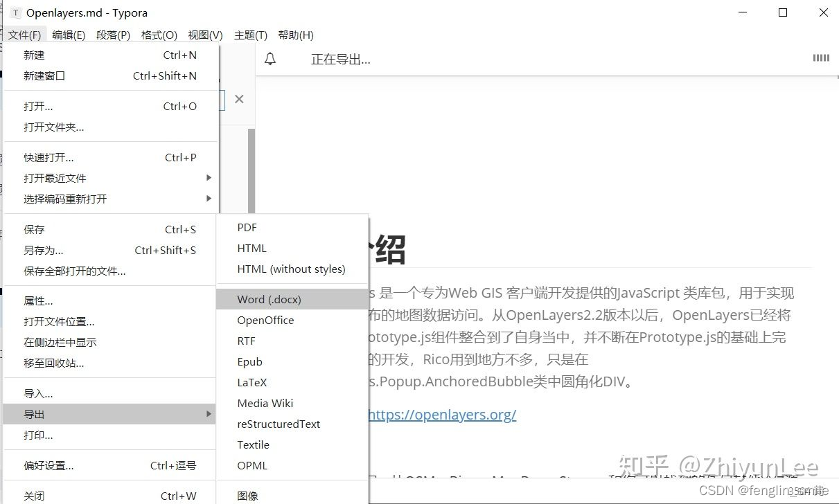
Task: Choose 导入... menu entry
Action: coord(111,393)
